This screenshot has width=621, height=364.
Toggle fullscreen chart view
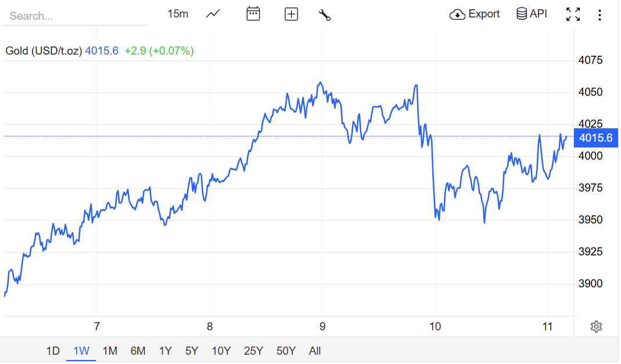click(573, 14)
